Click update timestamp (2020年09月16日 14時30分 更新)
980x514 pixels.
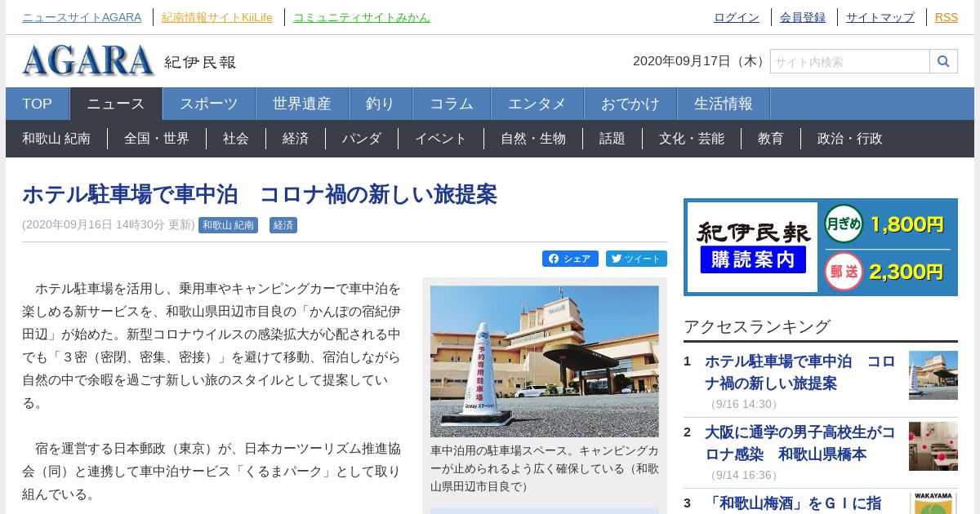coord(109,225)
